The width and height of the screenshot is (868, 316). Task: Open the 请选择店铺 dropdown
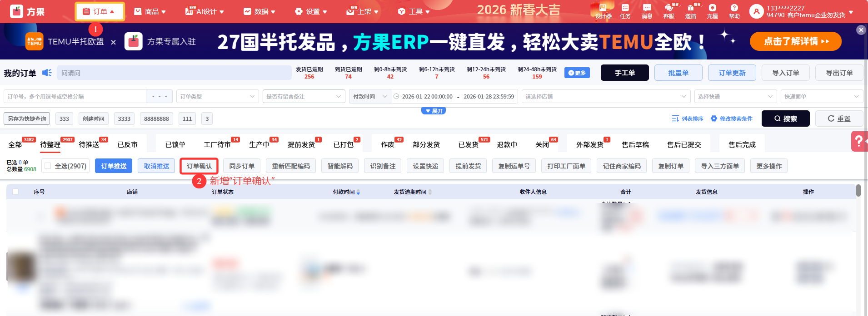(x=606, y=96)
